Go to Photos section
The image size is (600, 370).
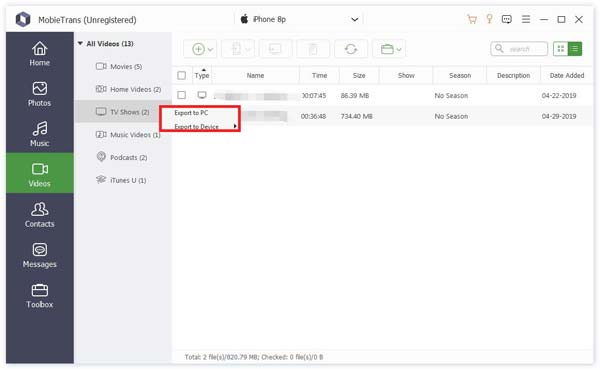click(39, 94)
